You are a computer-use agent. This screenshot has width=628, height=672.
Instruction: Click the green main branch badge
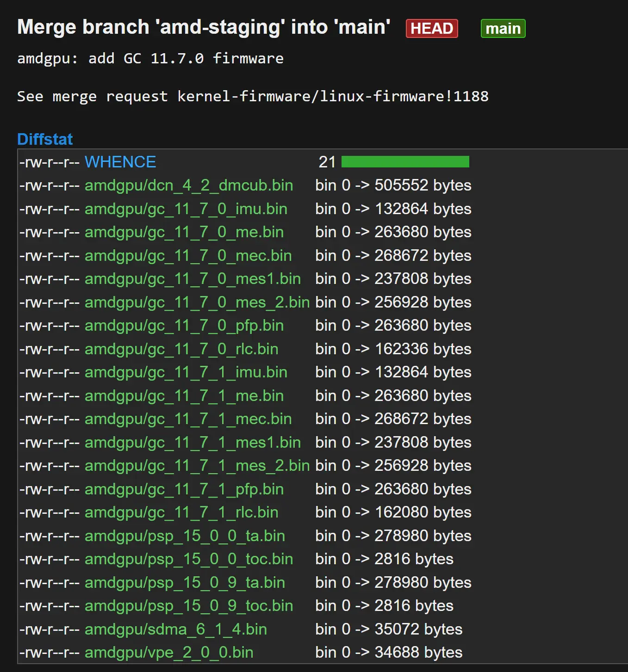coord(503,29)
